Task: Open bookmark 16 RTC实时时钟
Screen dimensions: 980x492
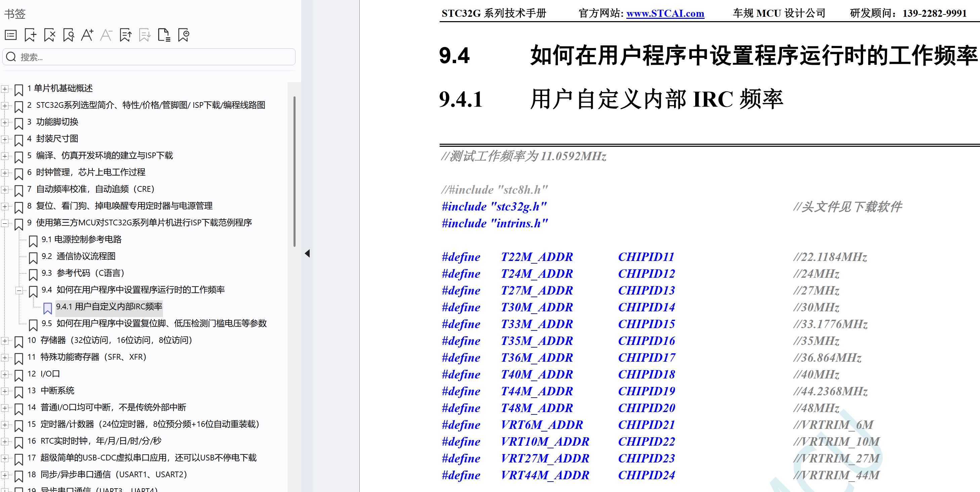Action: coord(94,441)
